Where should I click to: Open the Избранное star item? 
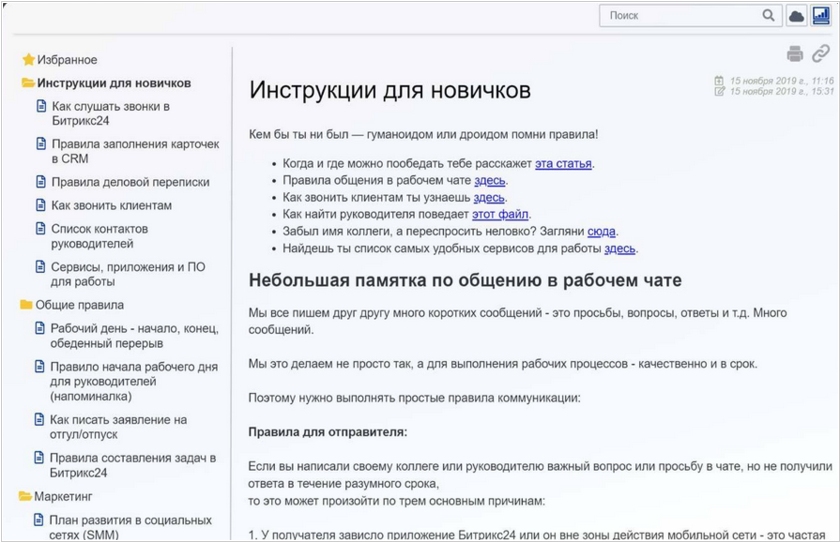pyautogui.click(x=68, y=60)
